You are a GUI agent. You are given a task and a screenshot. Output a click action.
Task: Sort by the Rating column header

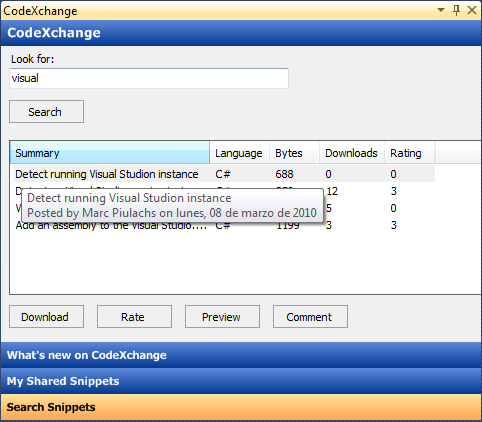409,153
